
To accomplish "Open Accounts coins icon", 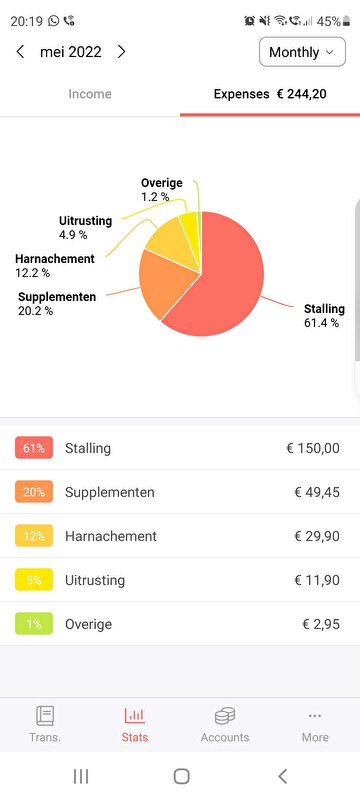I will (225, 716).
